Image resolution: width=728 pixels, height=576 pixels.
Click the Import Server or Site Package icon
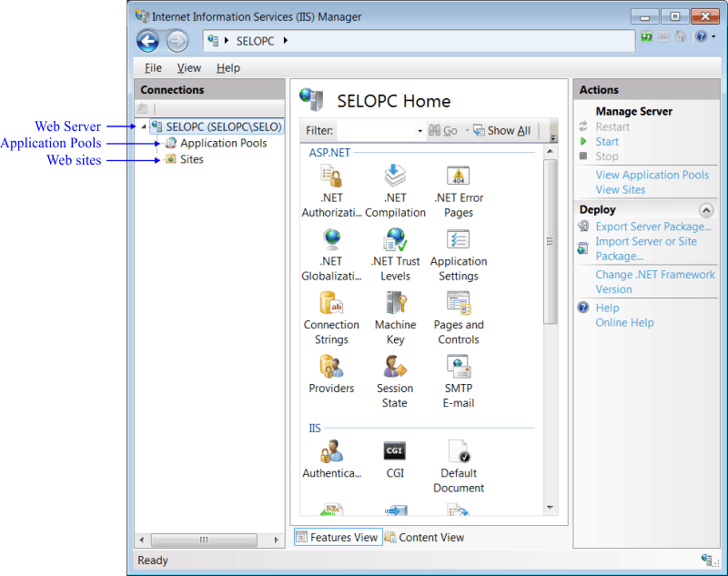[583, 248]
